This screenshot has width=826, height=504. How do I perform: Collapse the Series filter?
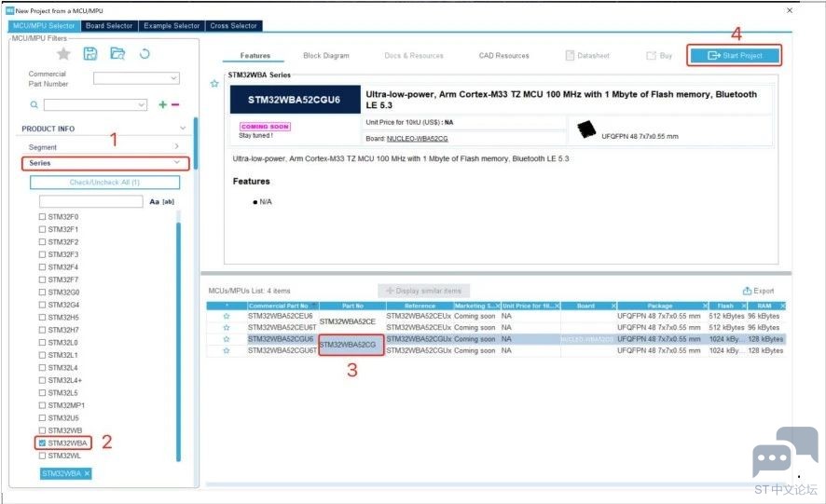[177, 163]
